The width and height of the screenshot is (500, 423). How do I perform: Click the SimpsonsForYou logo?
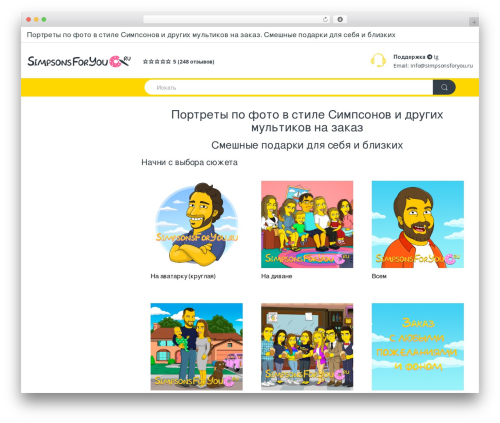click(79, 61)
